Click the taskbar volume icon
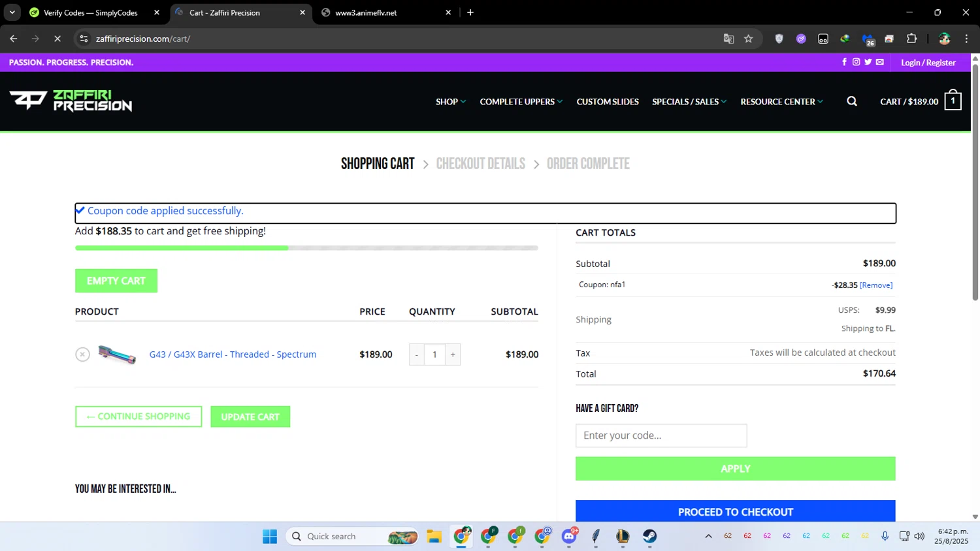Image resolution: width=980 pixels, height=551 pixels. (x=919, y=536)
